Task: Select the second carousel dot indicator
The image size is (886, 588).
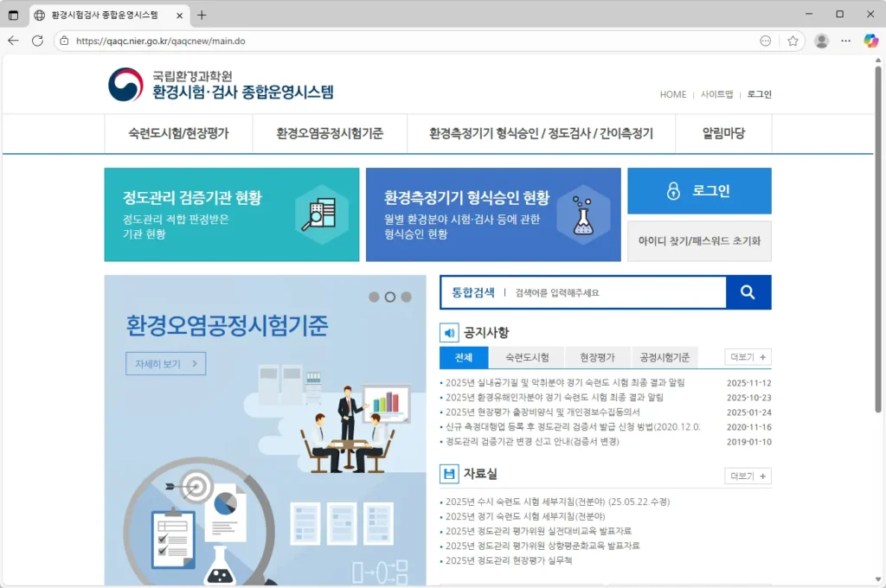Action: (x=390, y=297)
